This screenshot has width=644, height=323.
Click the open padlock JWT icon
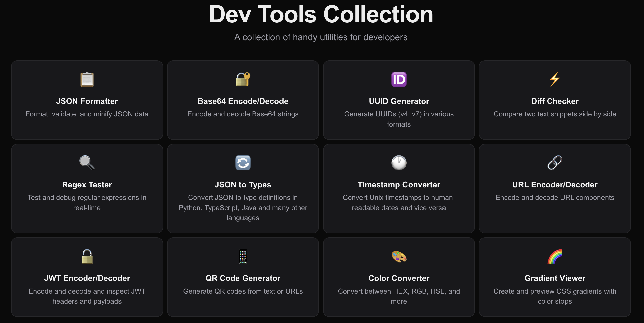coord(87,256)
